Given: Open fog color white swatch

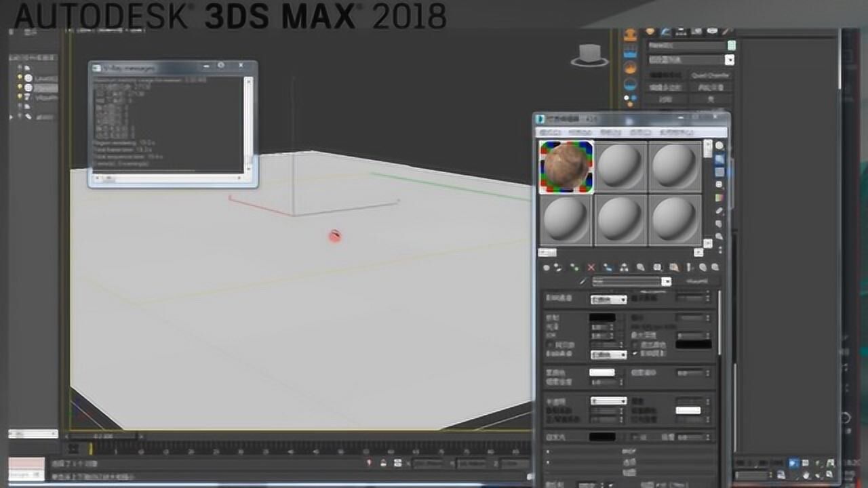Looking at the screenshot, I should tap(601, 372).
